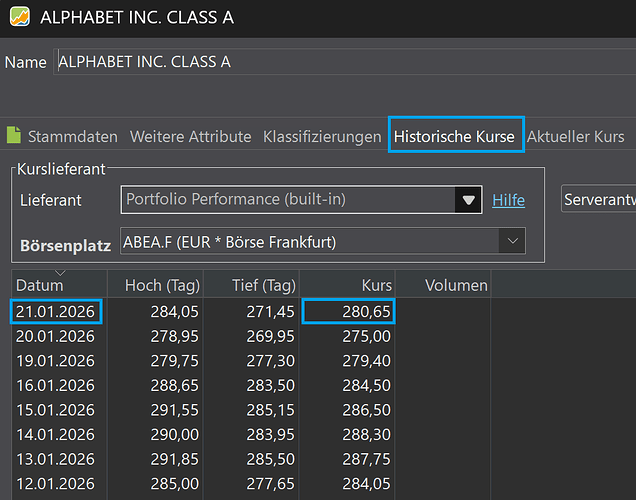Viewport: 636px width, 500px height.
Task: Sort by Hoch (Tag) column header
Action: point(155,285)
